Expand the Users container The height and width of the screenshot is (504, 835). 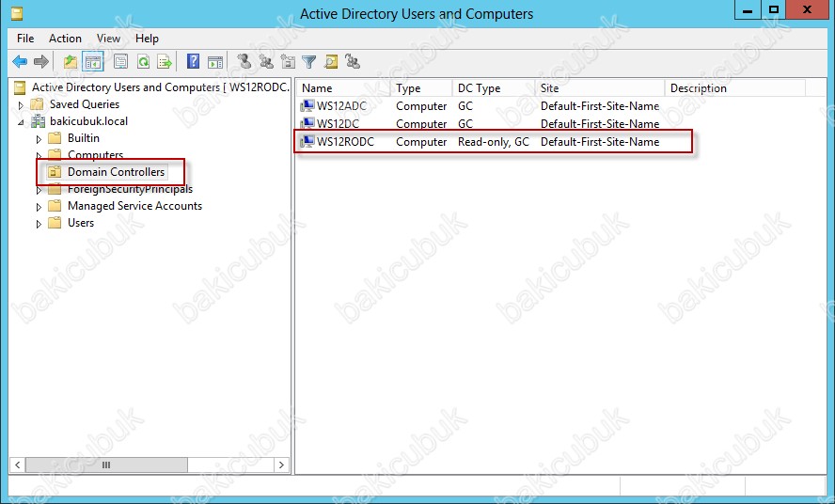(39, 224)
